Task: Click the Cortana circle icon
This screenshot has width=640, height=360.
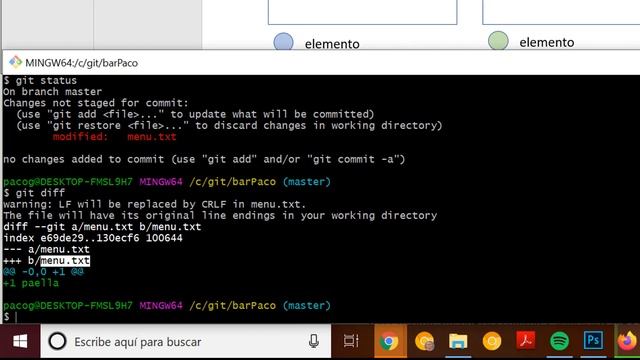Action: pos(57,341)
